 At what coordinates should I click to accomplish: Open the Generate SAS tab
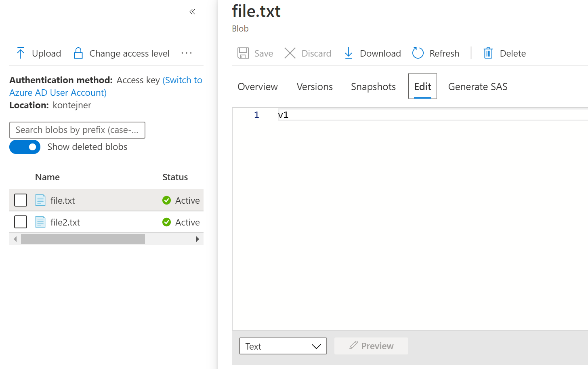[x=477, y=87]
